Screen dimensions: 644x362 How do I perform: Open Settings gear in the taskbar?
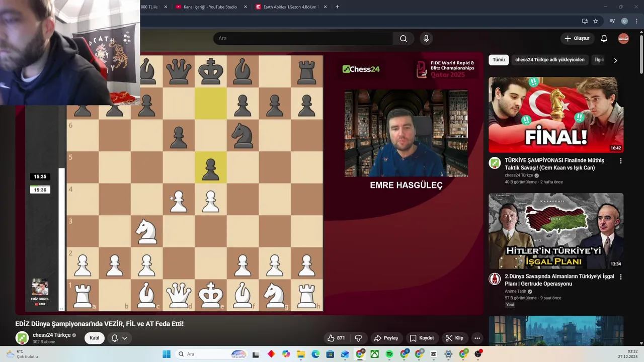click(448, 354)
